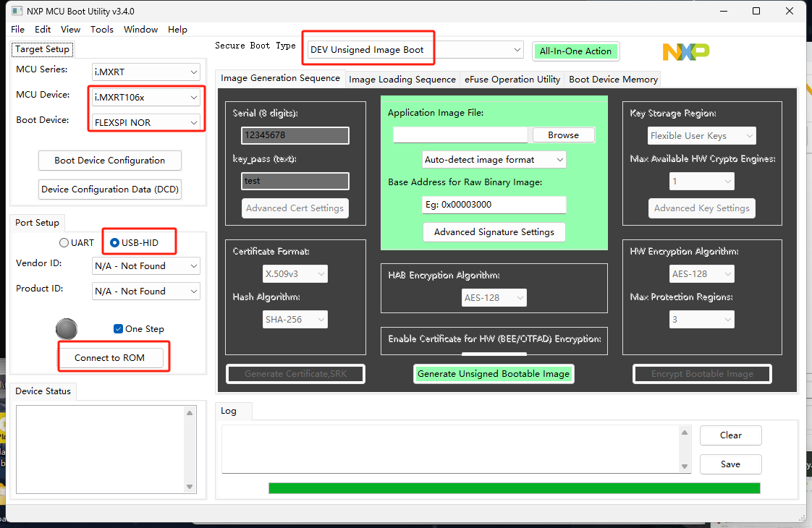Open the Window menu
The height and width of the screenshot is (528, 812).
coord(141,30)
